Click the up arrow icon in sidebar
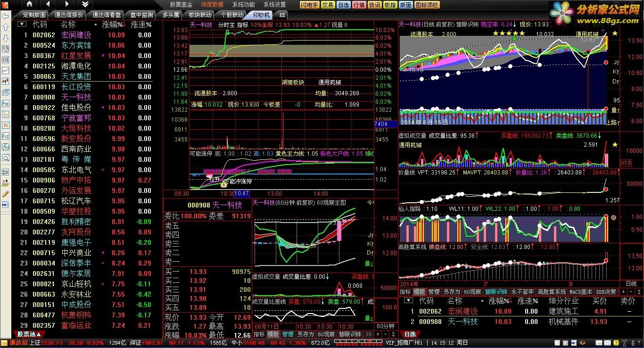 [x=5, y=27]
